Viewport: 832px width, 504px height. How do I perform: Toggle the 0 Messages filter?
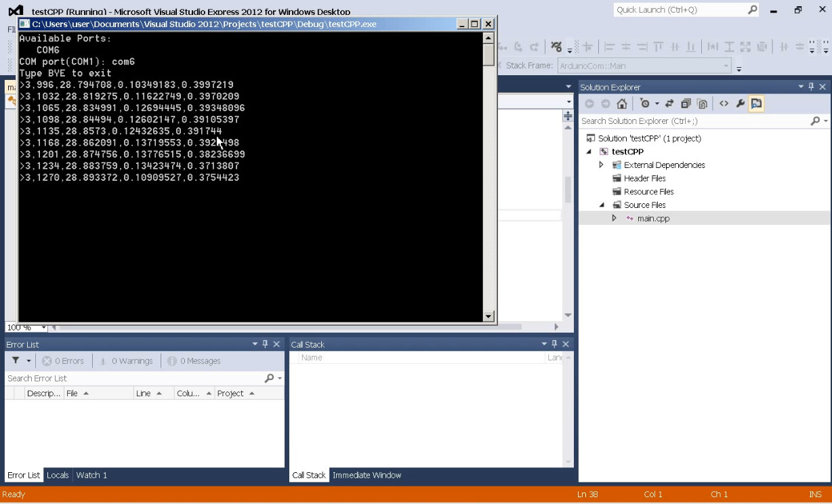coord(194,361)
